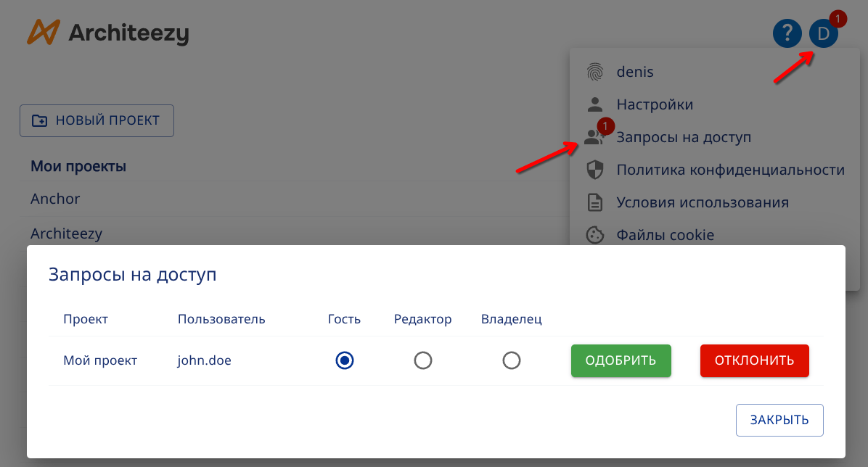Open help via the question mark icon
This screenshot has height=467, width=868.
pyautogui.click(x=787, y=33)
